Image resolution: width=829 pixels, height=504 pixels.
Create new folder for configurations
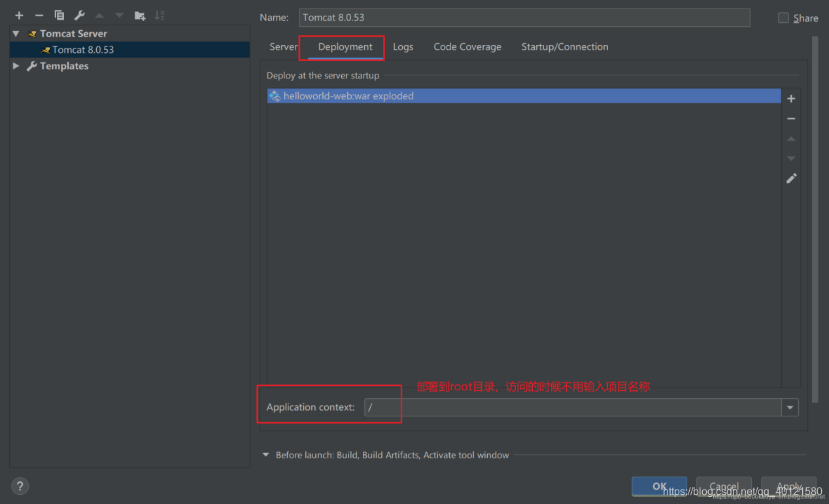[140, 15]
